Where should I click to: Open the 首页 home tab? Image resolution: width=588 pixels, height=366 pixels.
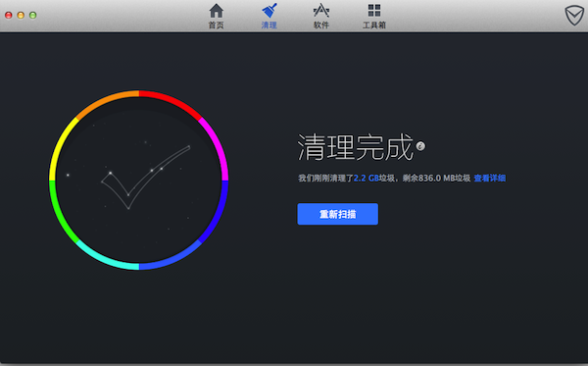pos(216,16)
